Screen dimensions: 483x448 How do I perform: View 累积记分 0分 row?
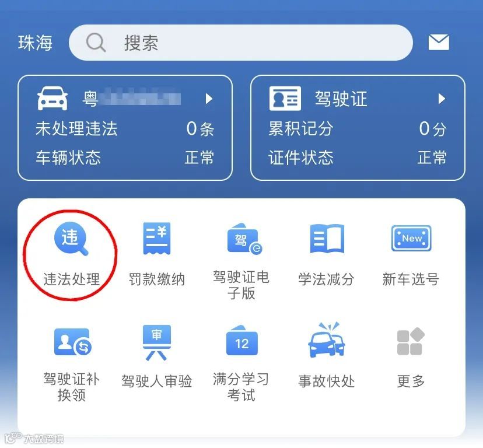coord(358,128)
